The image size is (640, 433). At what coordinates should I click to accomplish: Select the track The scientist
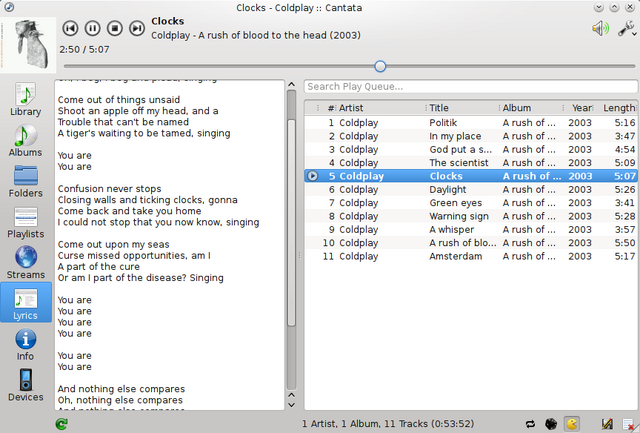click(x=471, y=163)
